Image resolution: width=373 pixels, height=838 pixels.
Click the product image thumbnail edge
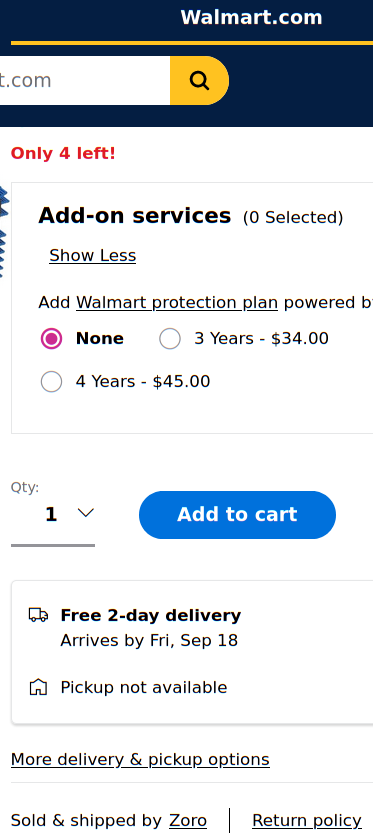pyautogui.click(x=4, y=230)
